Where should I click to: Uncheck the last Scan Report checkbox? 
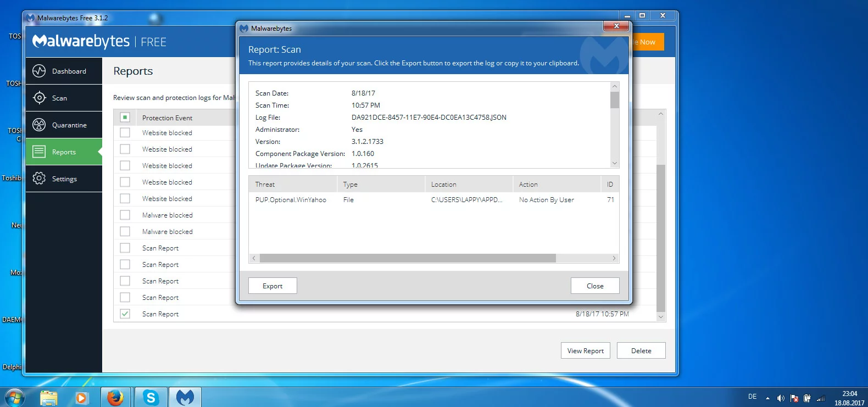(x=125, y=314)
